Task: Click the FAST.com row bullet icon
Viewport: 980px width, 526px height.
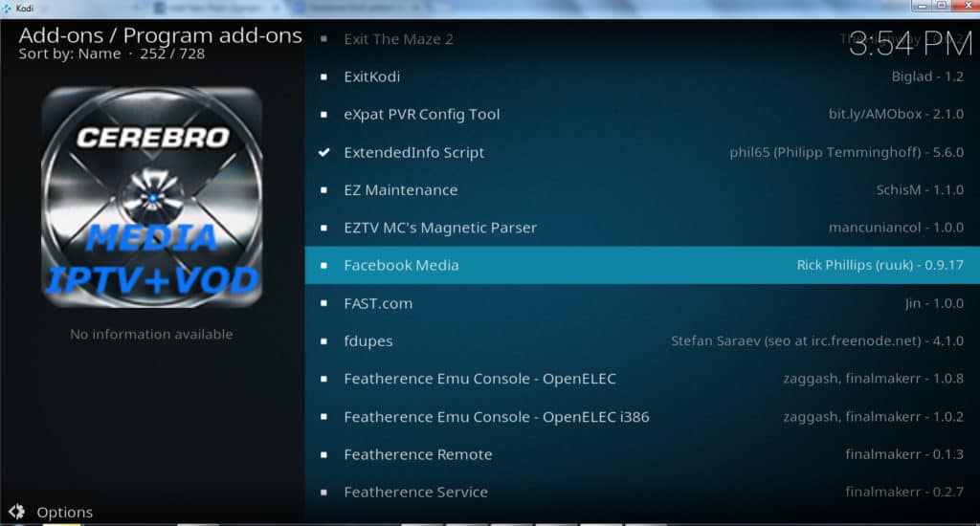Action: click(x=323, y=303)
